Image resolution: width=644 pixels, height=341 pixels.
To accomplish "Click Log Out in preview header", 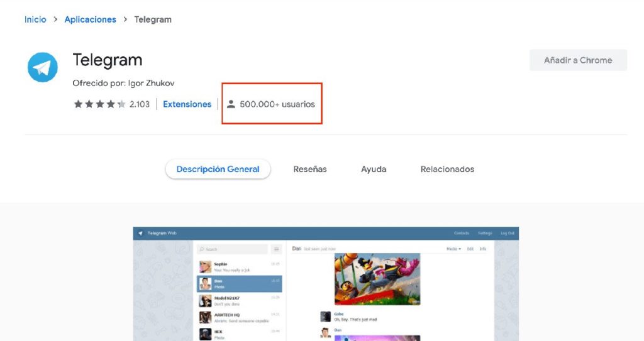I will coord(508,233).
